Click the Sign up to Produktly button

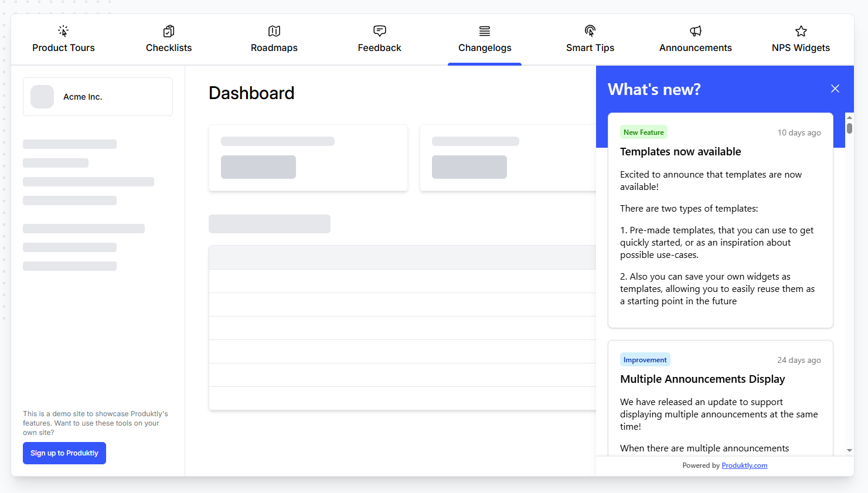(64, 453)
